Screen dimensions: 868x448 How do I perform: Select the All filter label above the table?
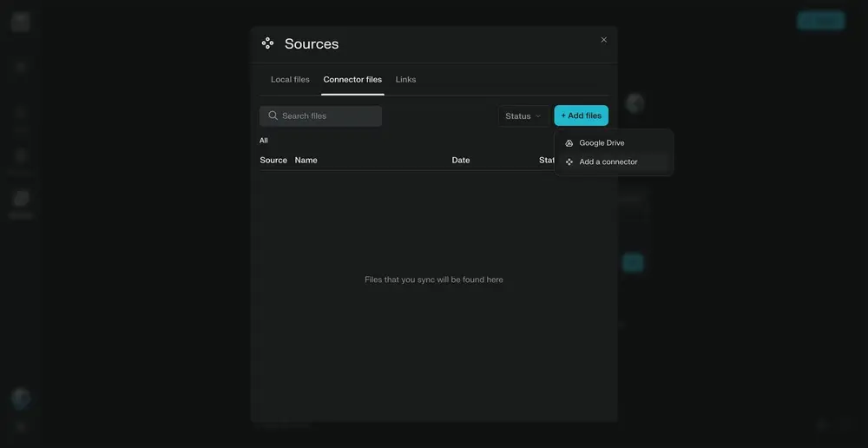[x=264, y=141]
